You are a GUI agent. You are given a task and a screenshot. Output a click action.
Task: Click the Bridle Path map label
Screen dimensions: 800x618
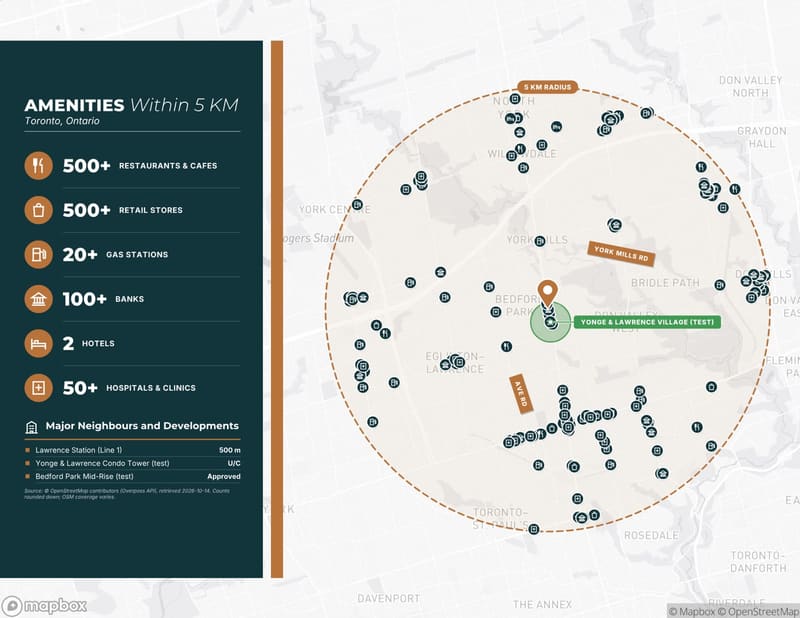tap(665, 283)
